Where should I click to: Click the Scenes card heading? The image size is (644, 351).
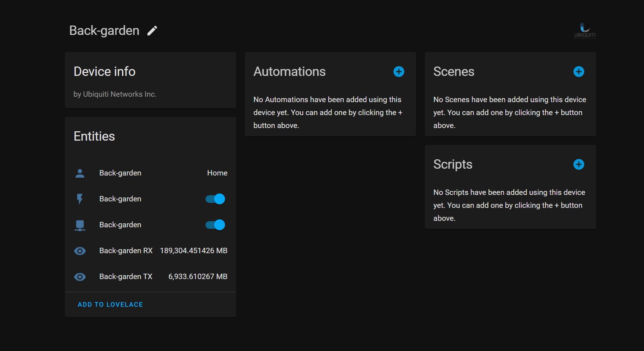454,72
